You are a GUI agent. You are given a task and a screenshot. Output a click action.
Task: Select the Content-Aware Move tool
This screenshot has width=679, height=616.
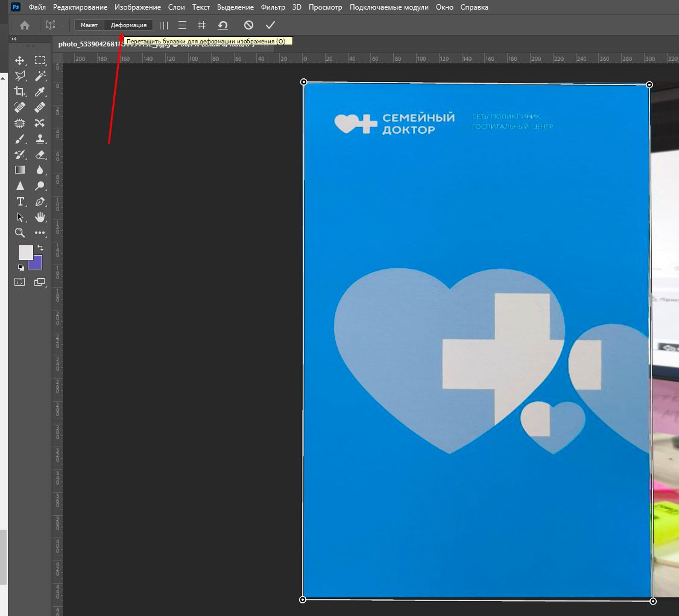pyautogui.click(x=40, y=123)
